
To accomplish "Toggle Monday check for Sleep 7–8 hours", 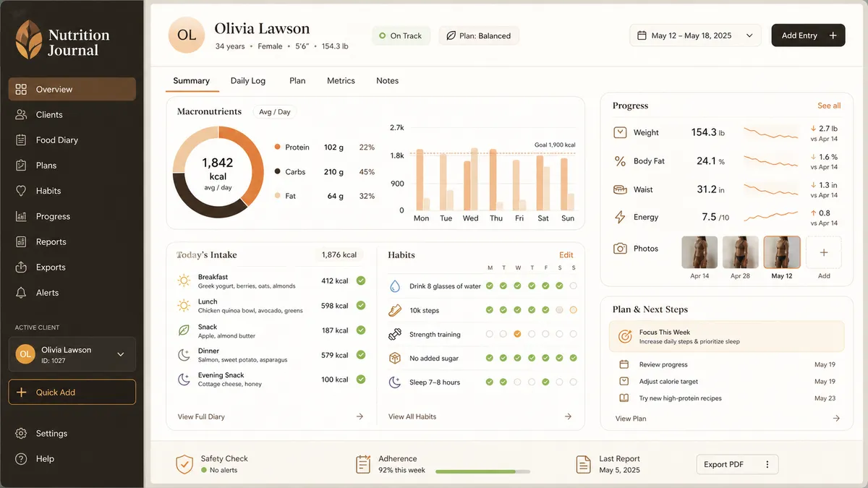I will point(490,382).
